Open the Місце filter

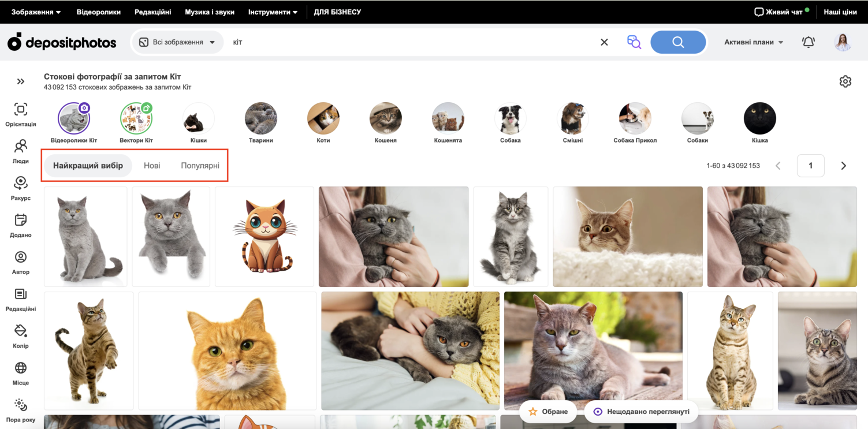coord(21,373)
